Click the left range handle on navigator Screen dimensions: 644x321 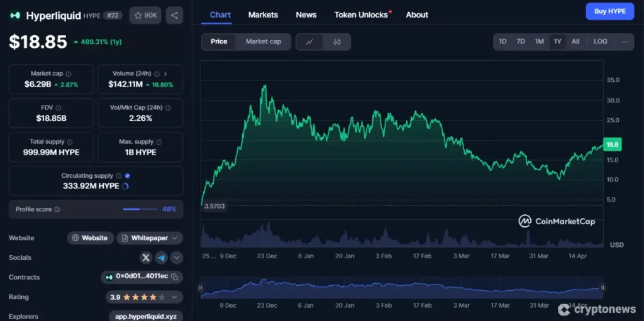coord(201,288)
